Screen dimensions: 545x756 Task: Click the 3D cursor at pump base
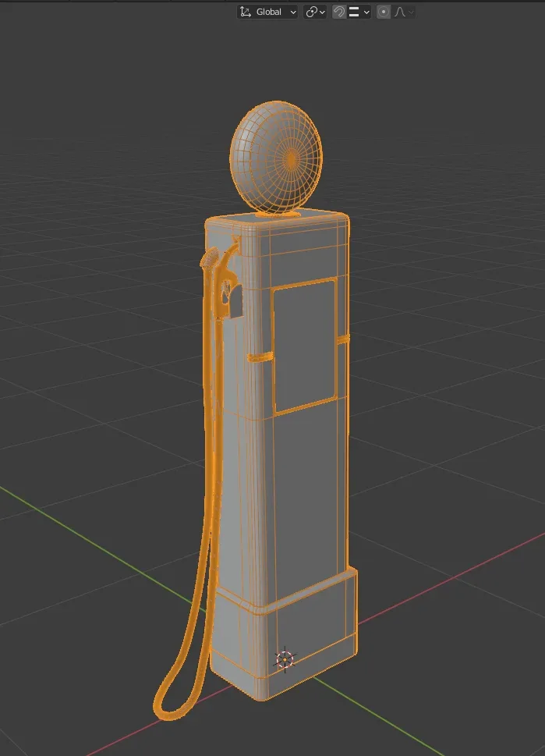[285, 659]
